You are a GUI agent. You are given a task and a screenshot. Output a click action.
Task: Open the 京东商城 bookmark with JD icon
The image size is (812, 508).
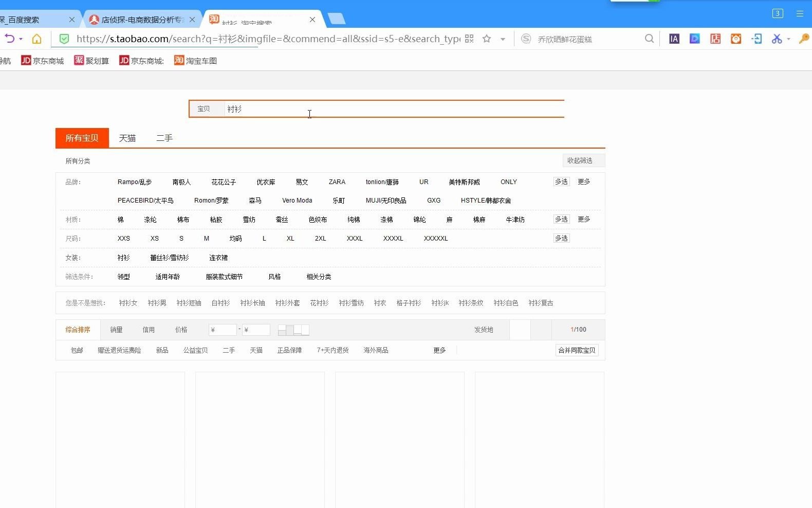coord(42,61)
